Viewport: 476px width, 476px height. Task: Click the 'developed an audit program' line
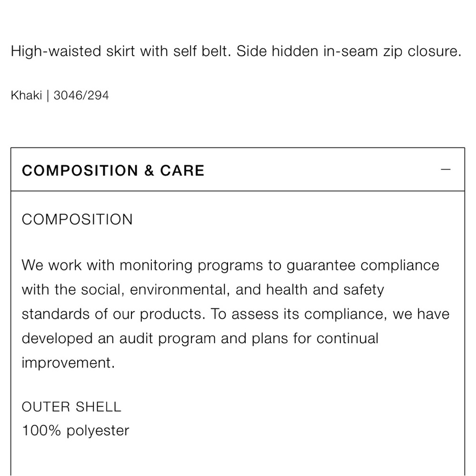point(200,338)
